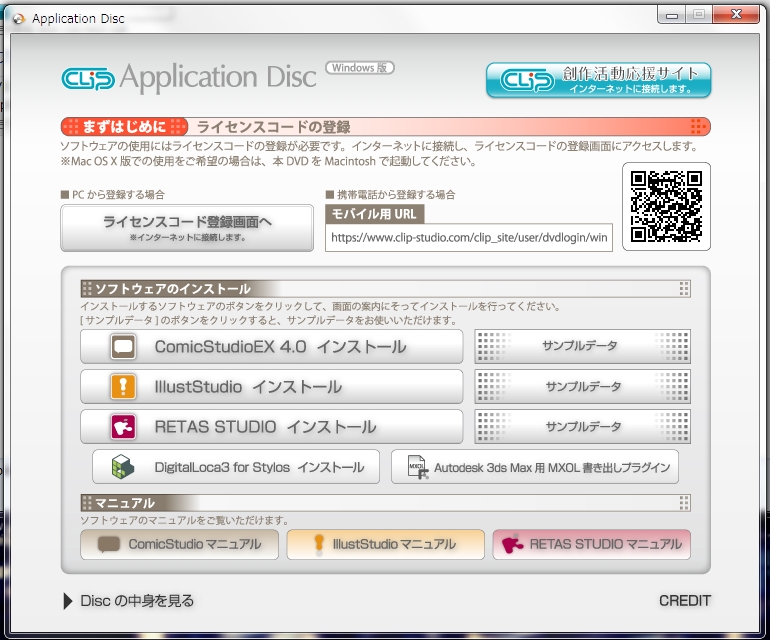The height and width of the screenshot is (640, 770).
Task: Expand Disc の中身を見る triangle
Action: tap(68, 601)
